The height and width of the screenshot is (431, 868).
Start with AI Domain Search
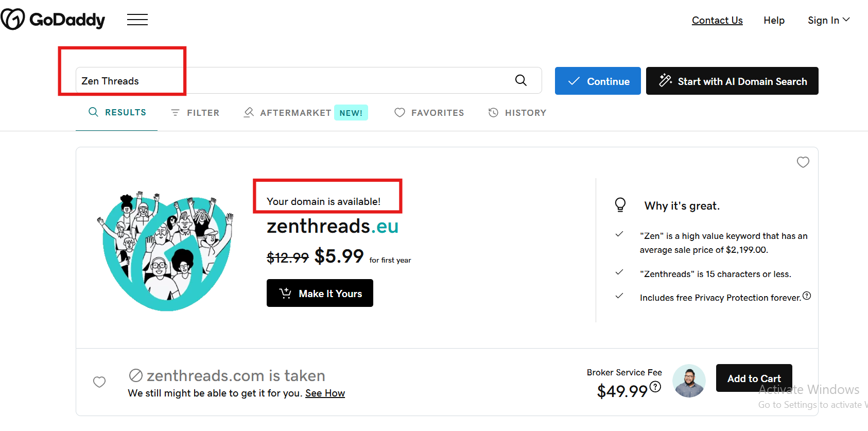(x=732, y=81)
